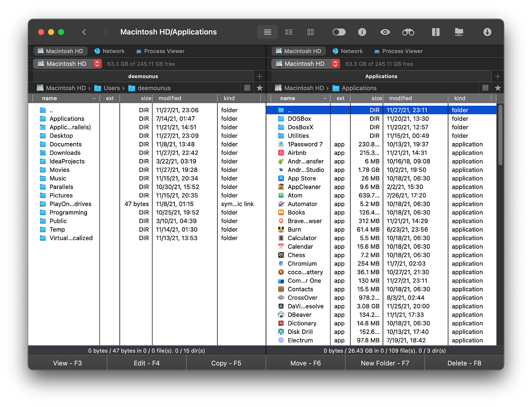Viewport: 532px width, 407px height.
Task: Click Applications in right breadcrumb path
Action: [359, 88]
